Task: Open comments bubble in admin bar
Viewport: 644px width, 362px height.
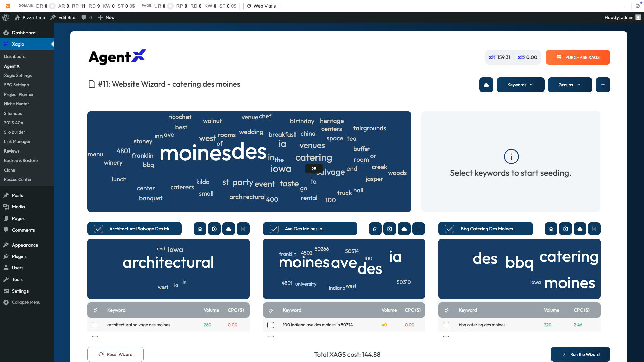Action: coord(86,17)
